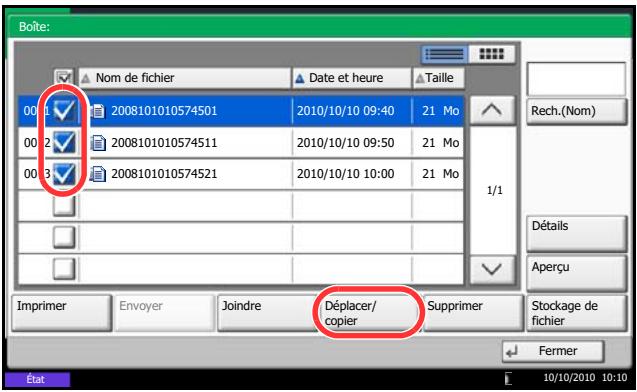Tick the empty checkbox in fifth row
Screen dimensions: 637x392
pos(64,237)
